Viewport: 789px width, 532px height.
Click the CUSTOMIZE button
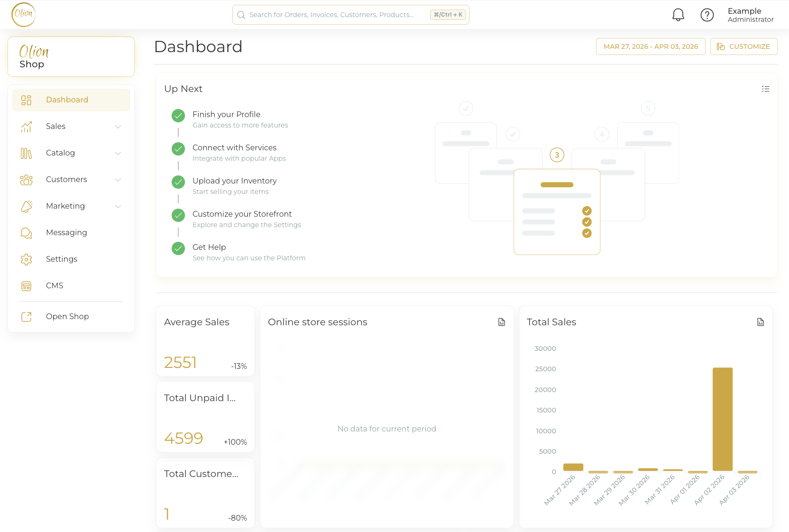743,46
